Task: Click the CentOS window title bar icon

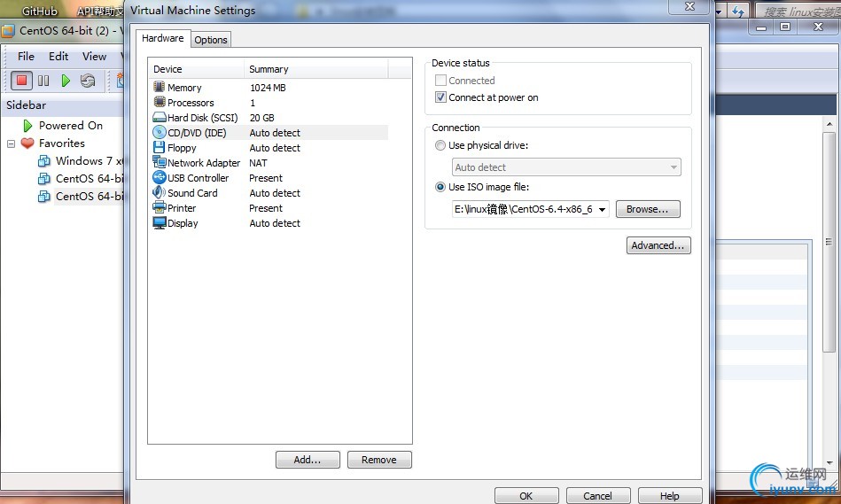Action: click(7, 31)
